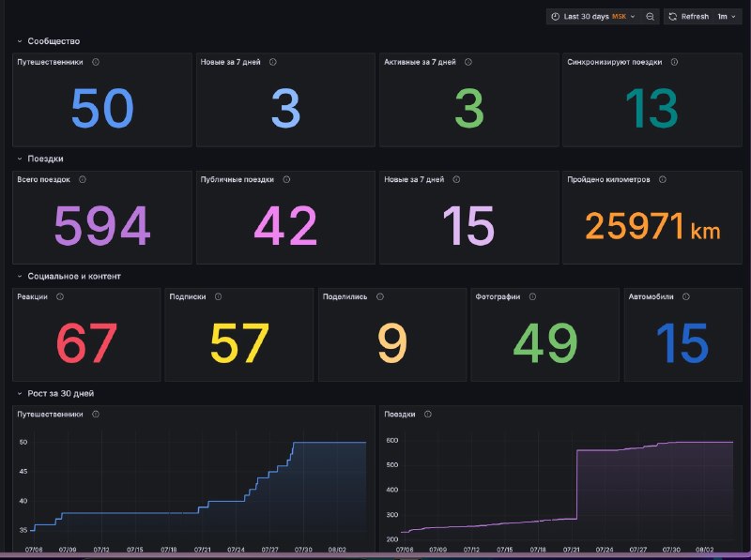Click the Поделились panel value 9
The height and width of the screenshot is (560, 751).
click(392, 342)
